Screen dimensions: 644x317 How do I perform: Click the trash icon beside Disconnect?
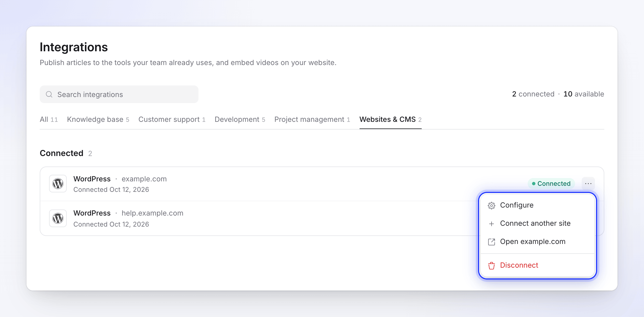492,265
